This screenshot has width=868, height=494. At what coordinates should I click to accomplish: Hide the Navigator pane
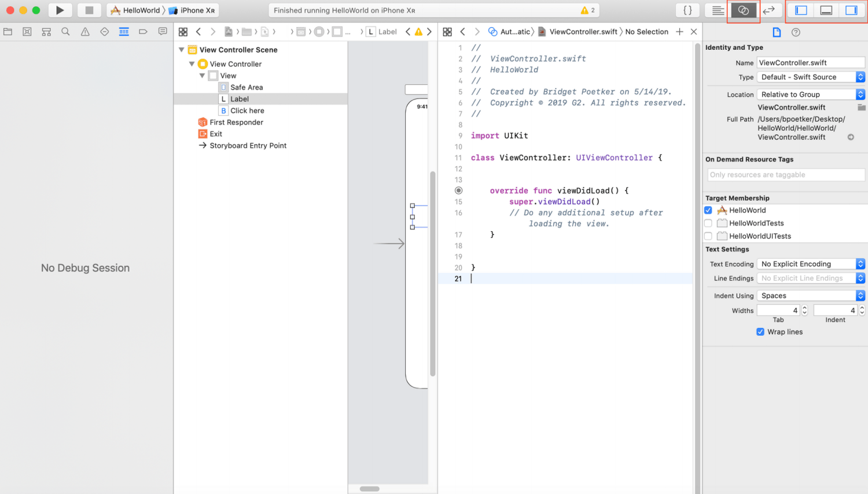pos(800,10)
